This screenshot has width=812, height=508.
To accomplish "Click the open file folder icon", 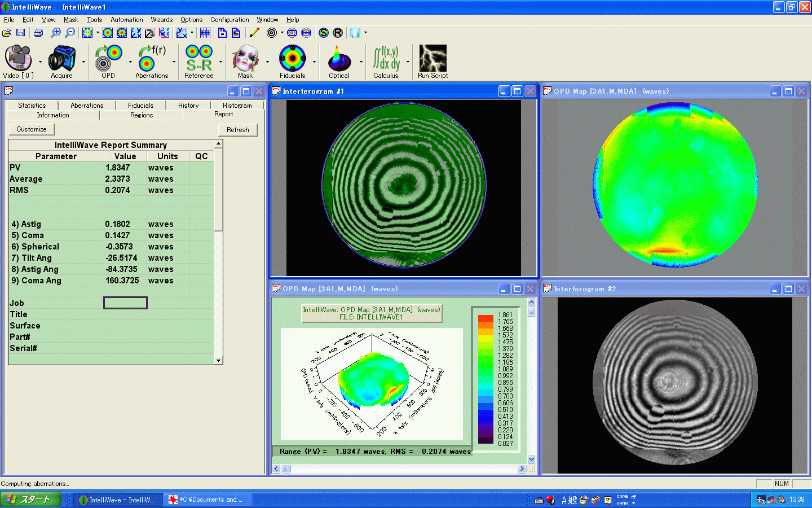I will 7,33.
